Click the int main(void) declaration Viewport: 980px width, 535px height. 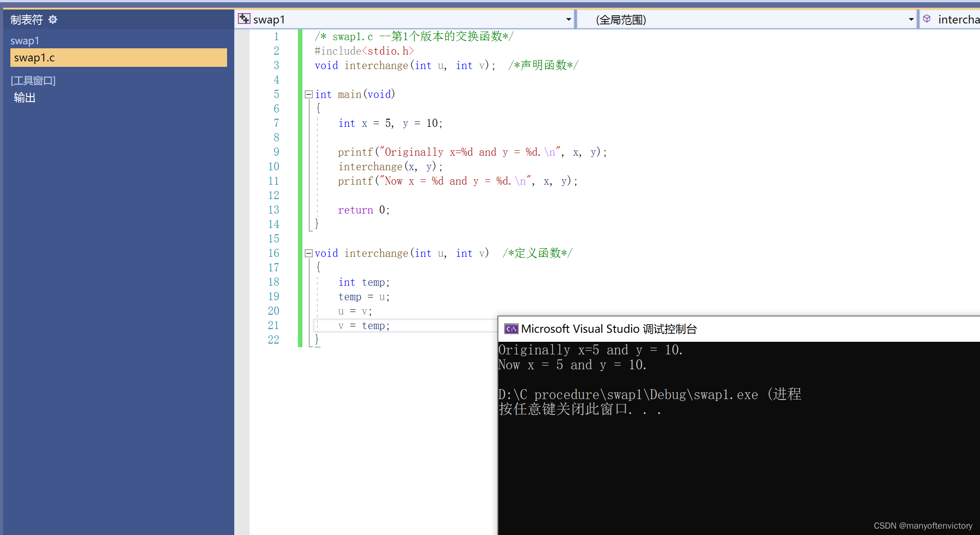355,94
